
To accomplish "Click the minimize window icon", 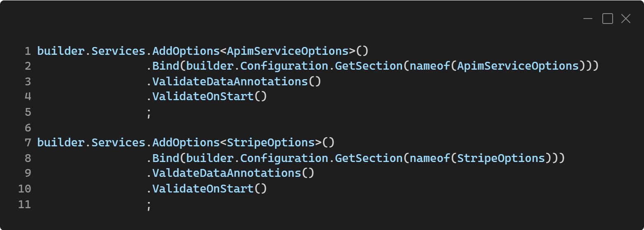I will [588, 19].
